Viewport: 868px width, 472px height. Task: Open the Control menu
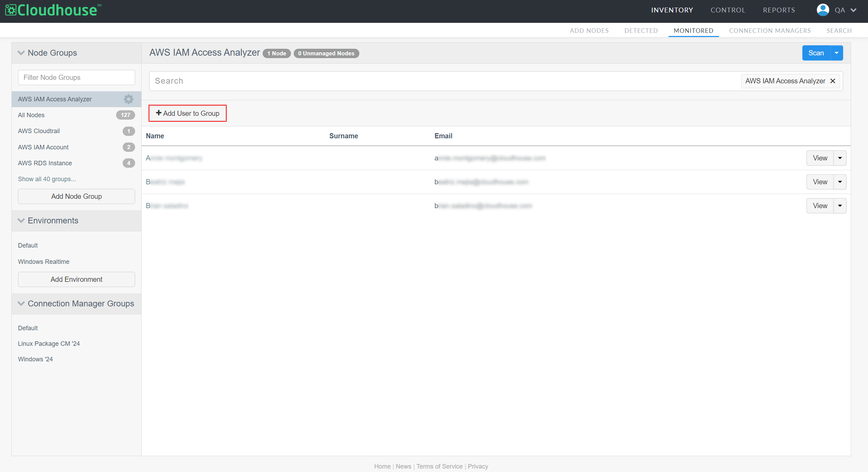tap(728, 10)
